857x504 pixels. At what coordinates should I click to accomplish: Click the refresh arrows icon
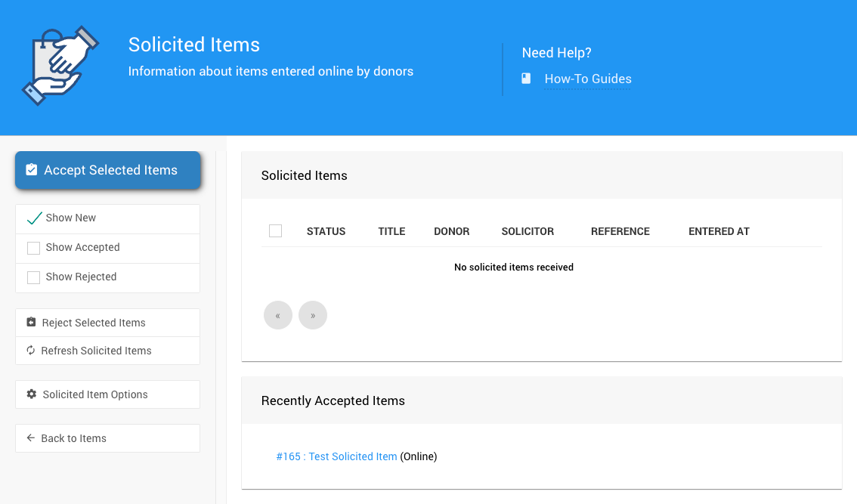(31, 351)
